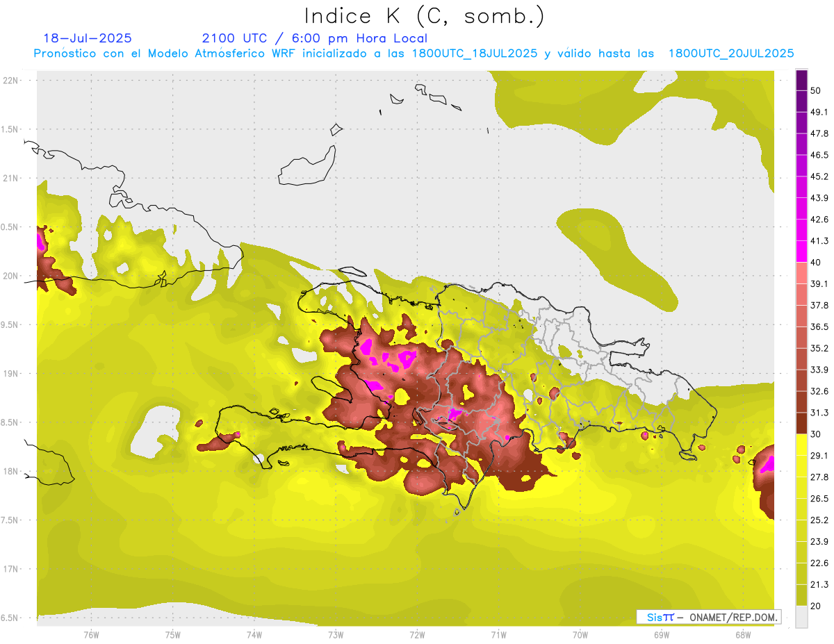
Task: Click the colorbar value '26.5'
Action: coord(819,499)
